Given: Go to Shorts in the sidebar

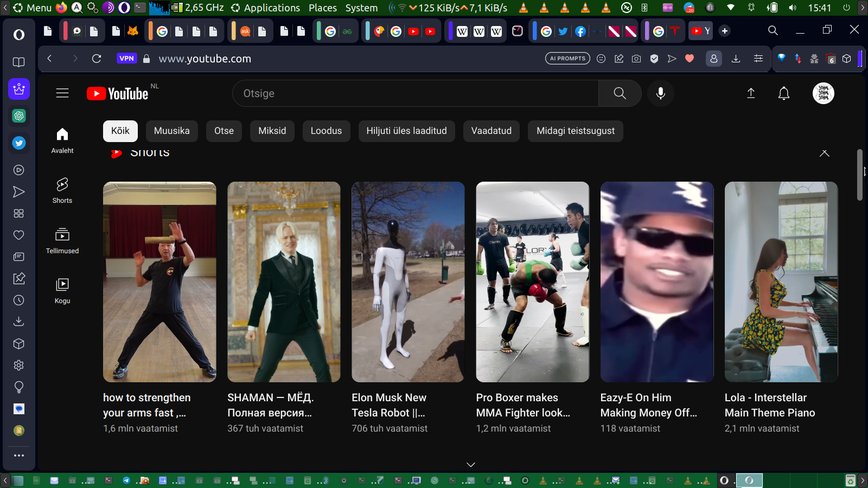Looking at the screenshot, I should pyautogui.click(x=62, y=190).
